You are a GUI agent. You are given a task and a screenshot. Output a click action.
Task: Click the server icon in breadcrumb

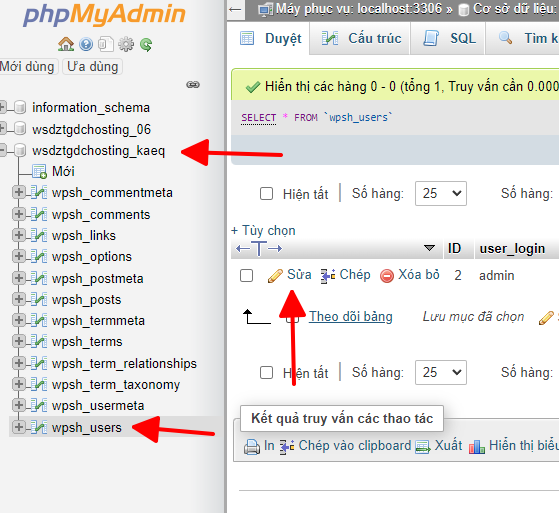click(266, 9)
